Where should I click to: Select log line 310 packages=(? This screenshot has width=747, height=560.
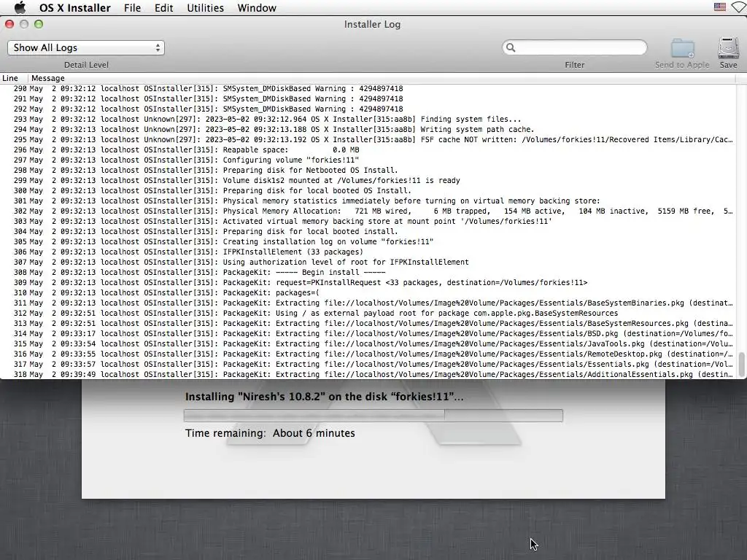368,293
